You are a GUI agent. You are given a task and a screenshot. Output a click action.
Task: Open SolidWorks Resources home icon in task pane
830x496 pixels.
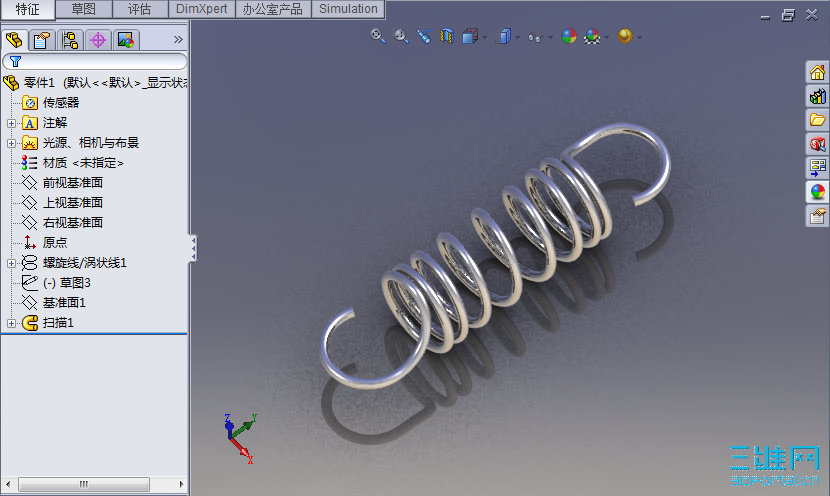pyautogui.click(x=817, y=72)
